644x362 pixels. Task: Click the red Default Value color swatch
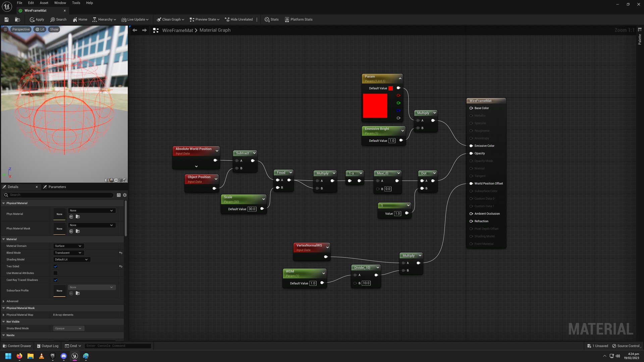(x=390, y=88)
